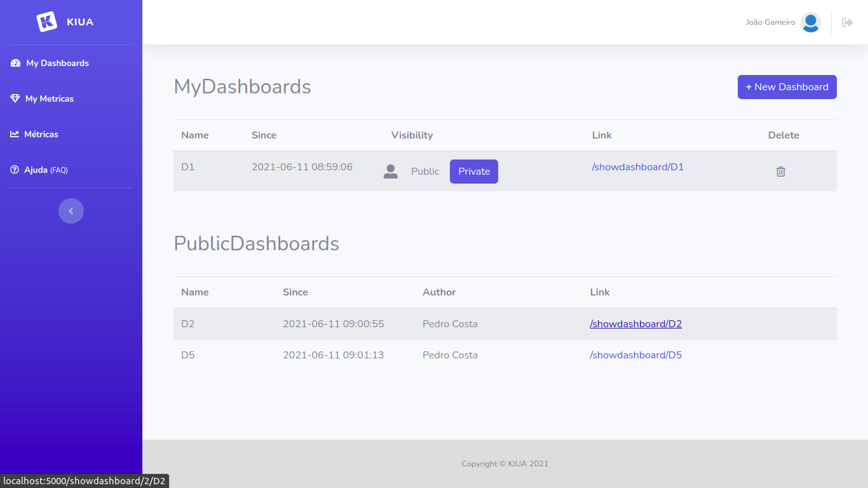Open Ajuda (FAQ) sidebar item
868x488 pixels.
(46, 170)
